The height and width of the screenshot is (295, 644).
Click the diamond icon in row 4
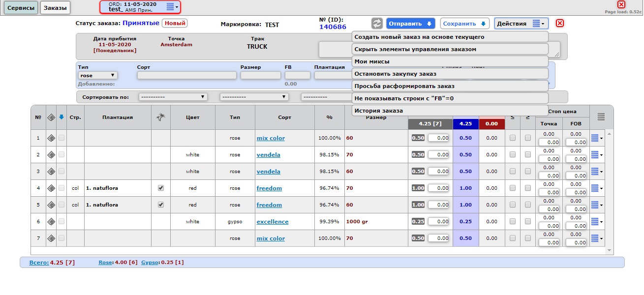click(x=51, y=188)
